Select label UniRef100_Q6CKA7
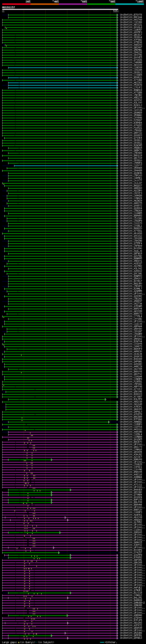 [131, 48]
